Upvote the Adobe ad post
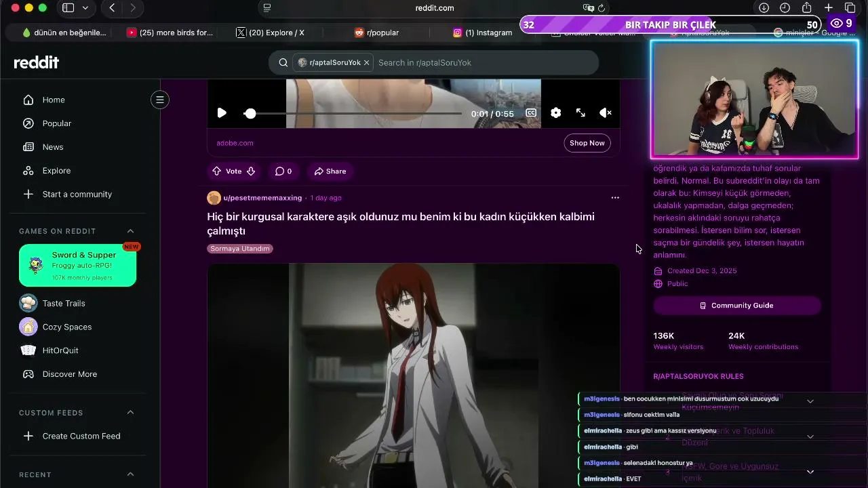868x488 pixels. pyautogui.click(x=217, y=171)
